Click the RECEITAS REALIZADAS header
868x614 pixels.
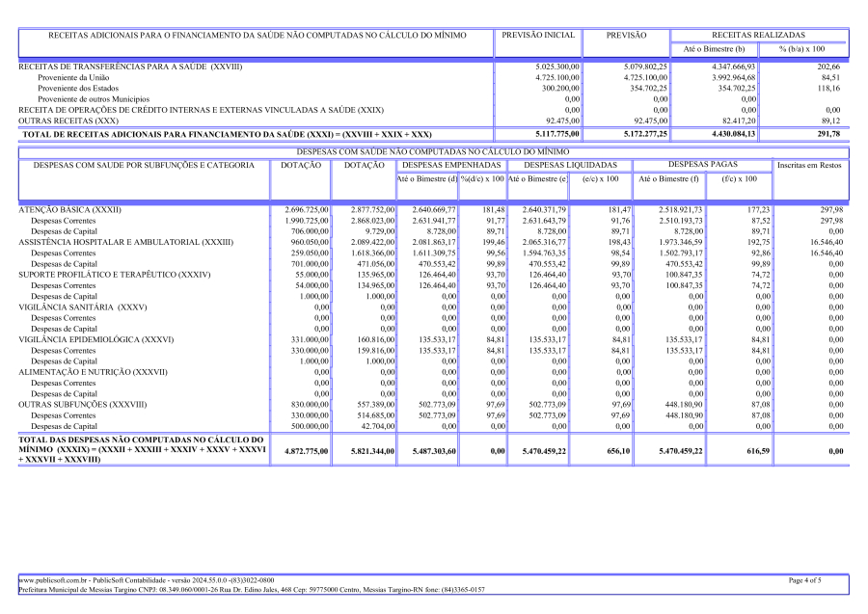[x=759, y=36]
